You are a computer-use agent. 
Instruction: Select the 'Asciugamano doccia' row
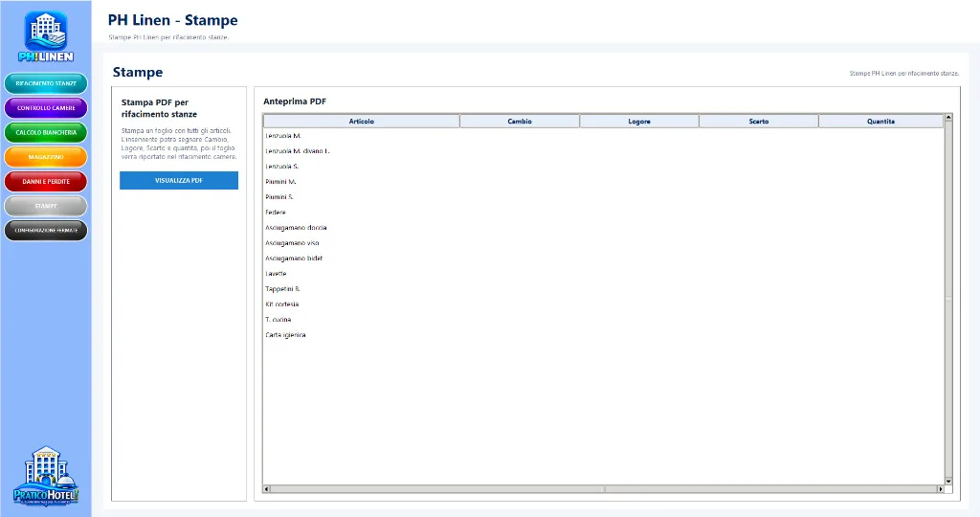point(603,228)
